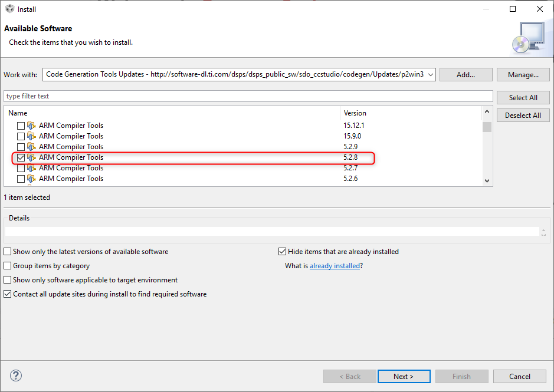Click the Help question mark icon
This screenshot has height=392, width=554.
(x=16, y=376)
